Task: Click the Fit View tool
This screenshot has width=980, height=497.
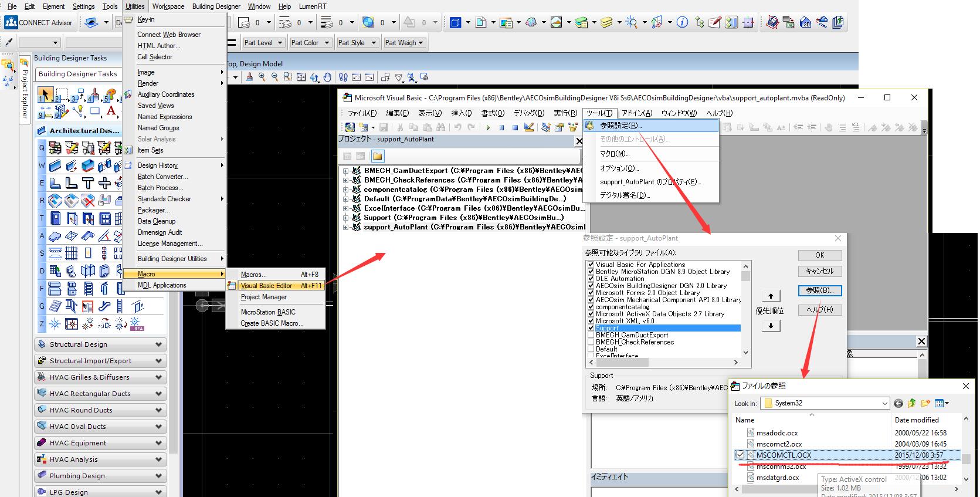Action: (x=301, y=77)
